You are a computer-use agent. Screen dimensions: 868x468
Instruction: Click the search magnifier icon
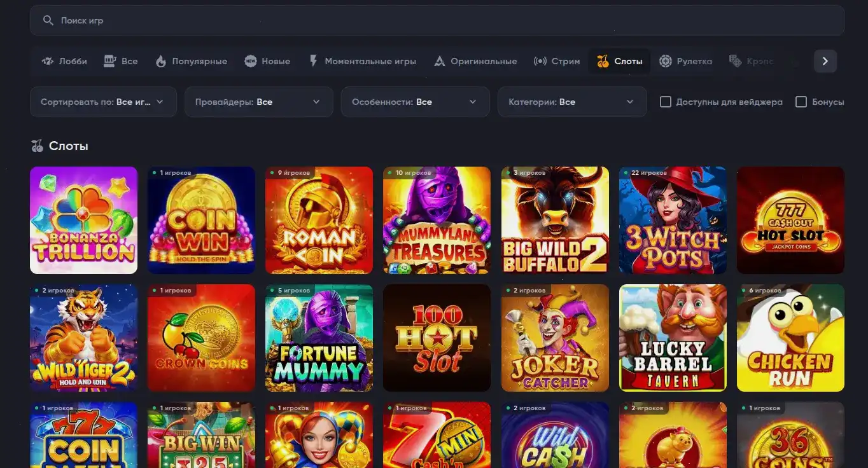point(48,20)
